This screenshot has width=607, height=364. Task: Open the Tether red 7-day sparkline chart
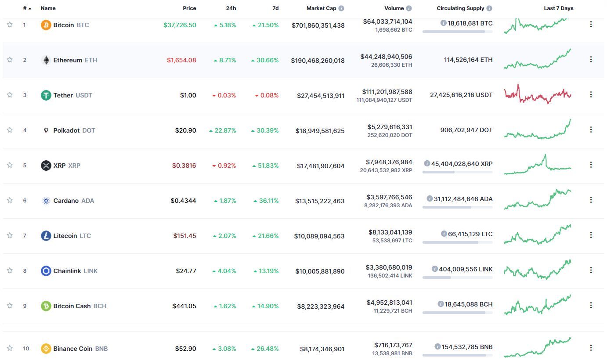[538, 94]
